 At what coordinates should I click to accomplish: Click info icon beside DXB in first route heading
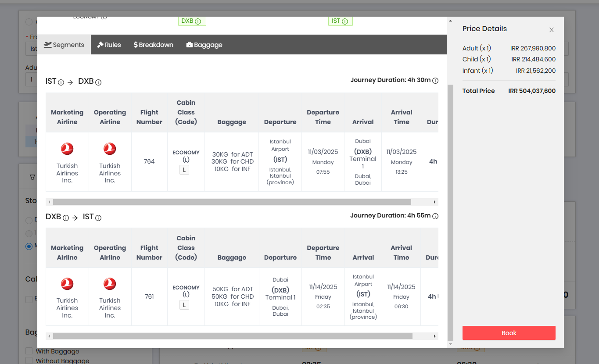[98, 82]
